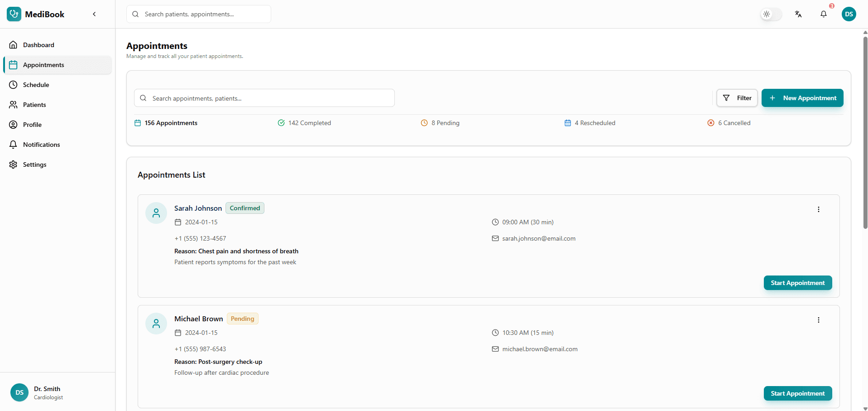Open Dr. Smith profile at sidebar bottom
The image size is (868, 411).
tap(58, 392)
